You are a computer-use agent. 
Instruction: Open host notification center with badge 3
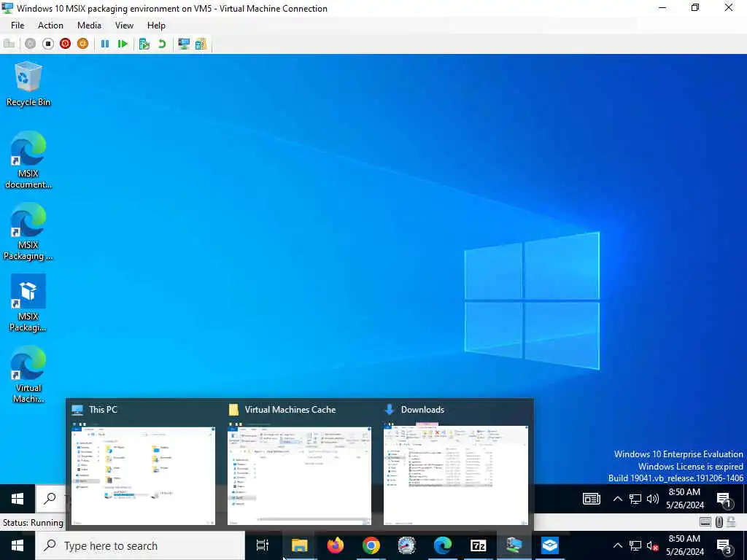click(724, 546)
